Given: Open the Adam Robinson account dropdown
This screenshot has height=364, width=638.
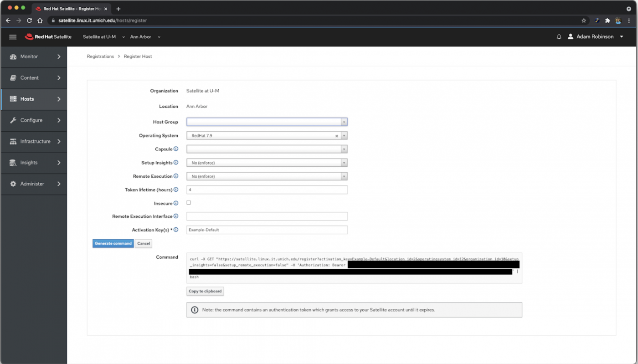Looking at the screenshot, I should click(x=595, y=37).
